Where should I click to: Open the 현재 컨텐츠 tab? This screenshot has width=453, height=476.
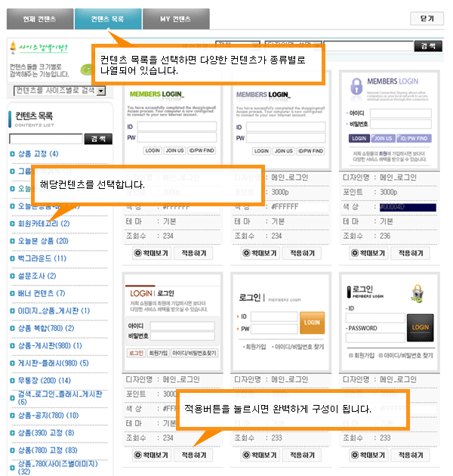(x=39, y=17)
